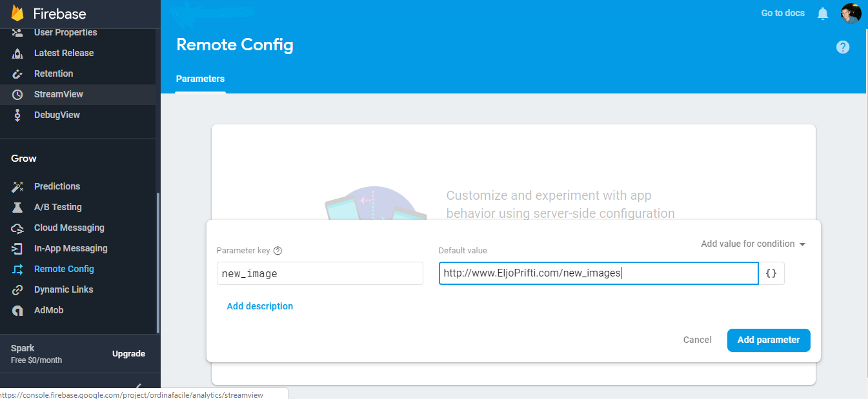The image size is (868, 399).
Task: Click the A/B Testing flask icon
Action: pyautogui.click(x=18, y=207)
